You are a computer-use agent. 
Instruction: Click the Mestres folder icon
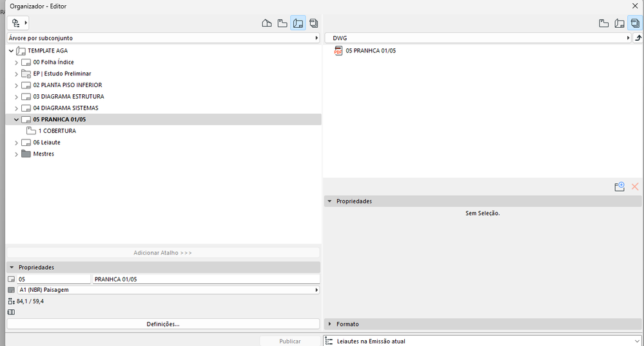26,154
